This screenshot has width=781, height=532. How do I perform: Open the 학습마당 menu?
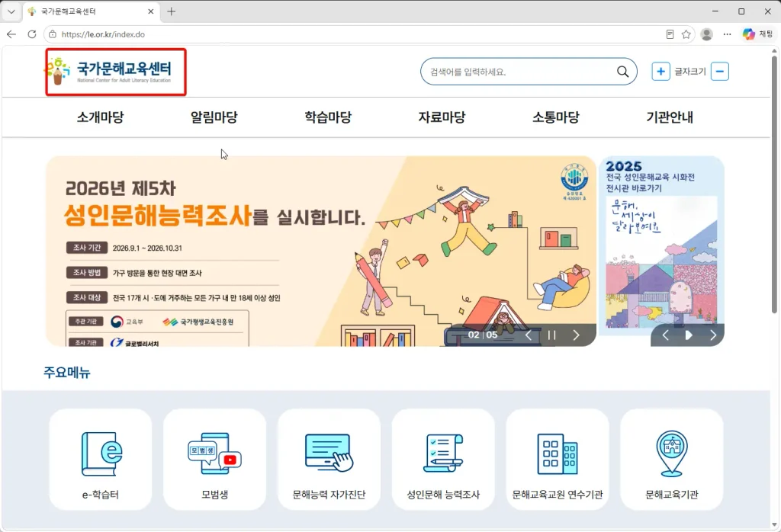tap(328, 117)
